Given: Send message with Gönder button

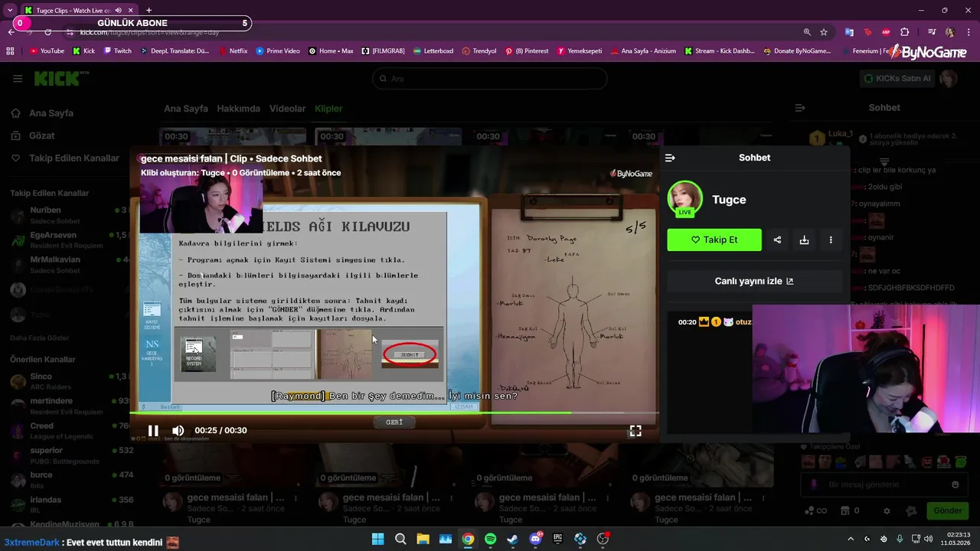Looking at the screenshot, I should [x=947, y=510].
